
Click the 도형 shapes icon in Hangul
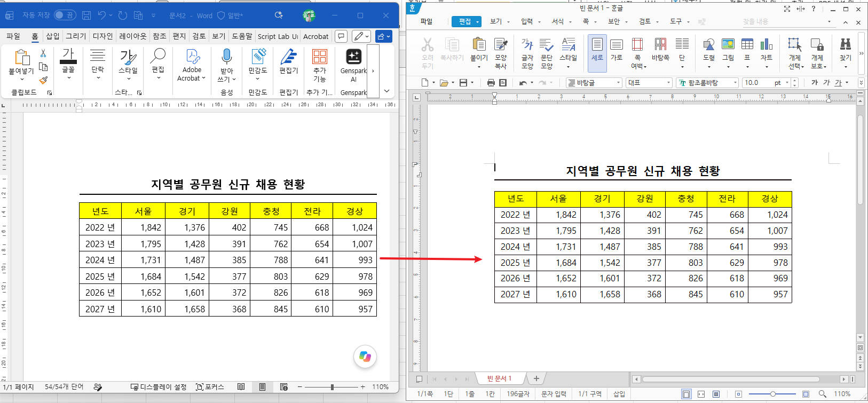(709, 49)
